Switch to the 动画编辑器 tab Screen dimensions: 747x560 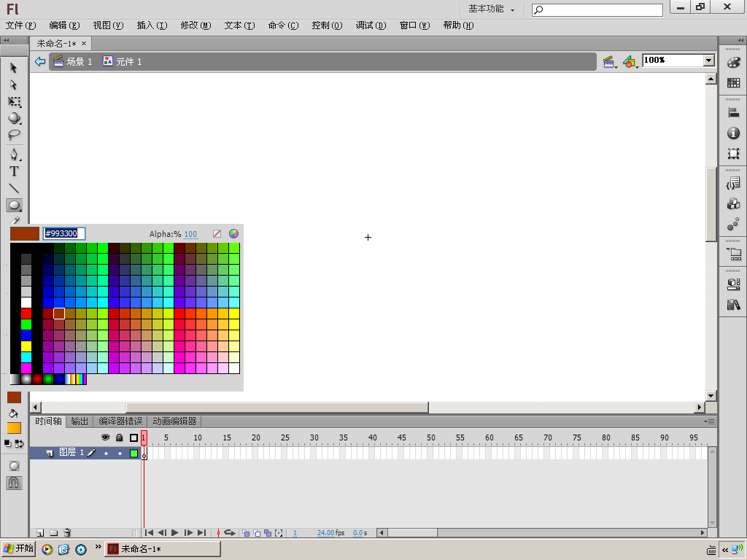pyautogui.click(x=174, y=421)
